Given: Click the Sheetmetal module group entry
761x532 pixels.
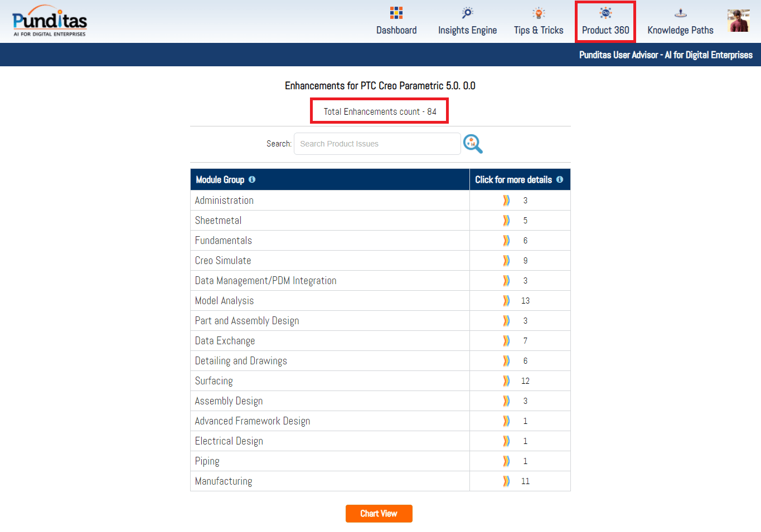Looking at the screenshot, I should click(x=219, y=221).
